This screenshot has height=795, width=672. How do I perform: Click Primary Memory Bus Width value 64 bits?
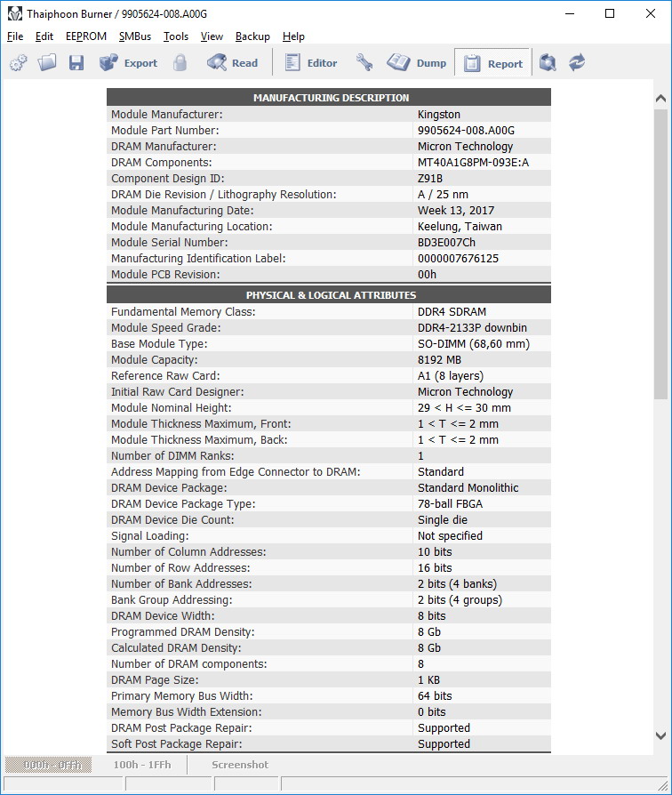[435, 696]
